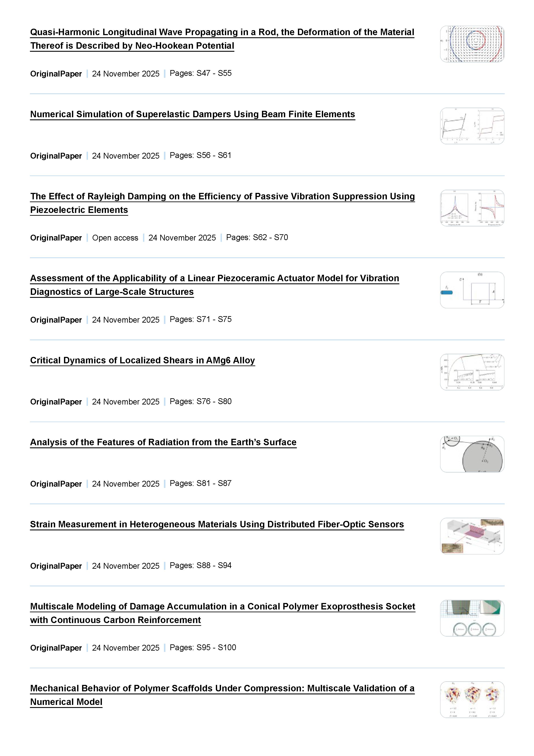Open Numerical Simulation of Superelastic Dampers article

tap(193, 114)
